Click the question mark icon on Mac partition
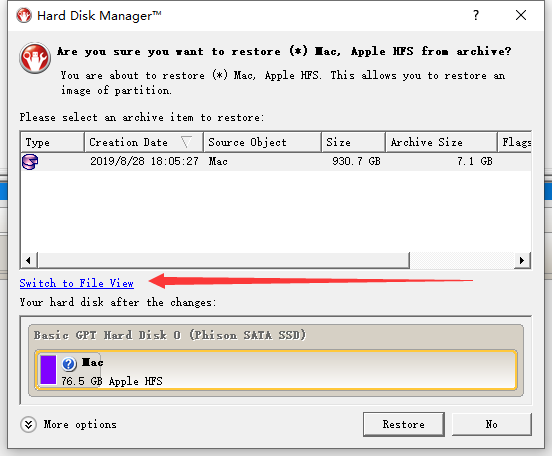The width and height of the screenshot is (552, 456). point(69,364)
